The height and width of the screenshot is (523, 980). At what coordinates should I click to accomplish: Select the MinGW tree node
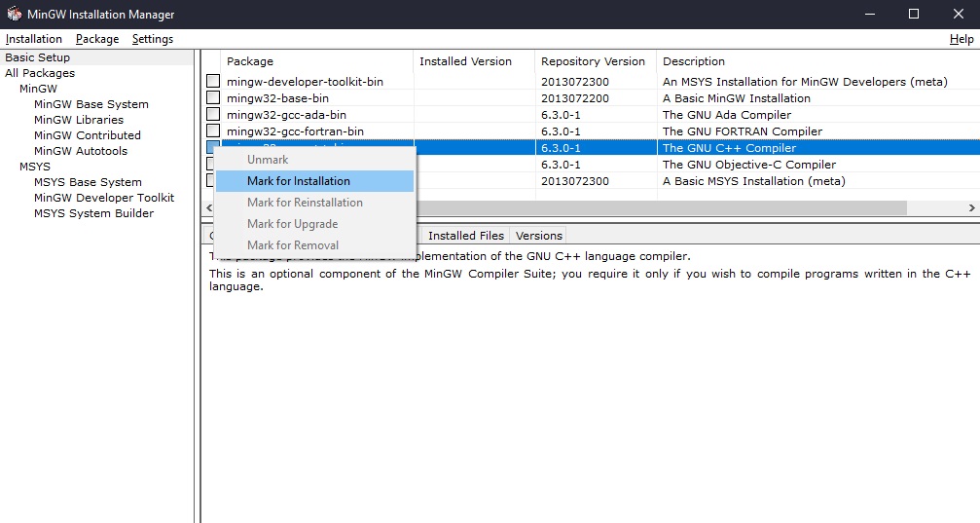(38, 89)
